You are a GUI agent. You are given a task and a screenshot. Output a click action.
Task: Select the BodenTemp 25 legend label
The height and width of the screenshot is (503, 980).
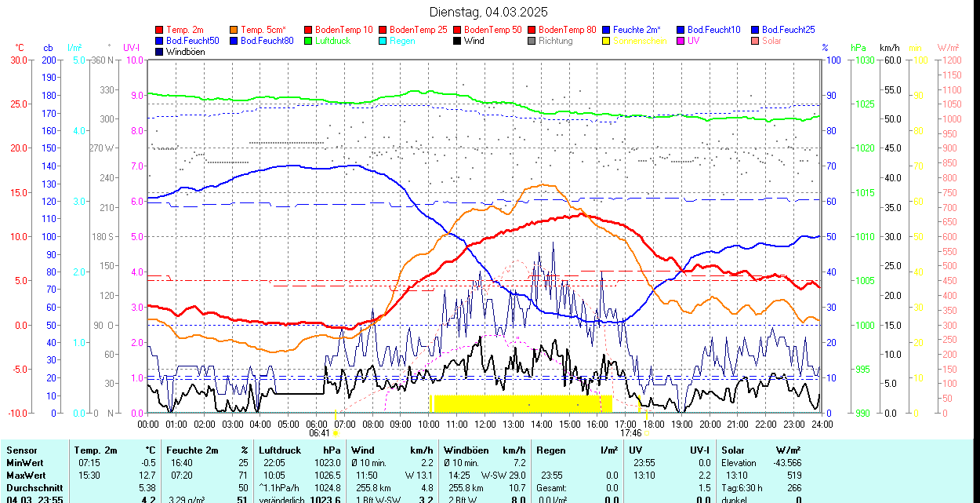click(419, 30)
